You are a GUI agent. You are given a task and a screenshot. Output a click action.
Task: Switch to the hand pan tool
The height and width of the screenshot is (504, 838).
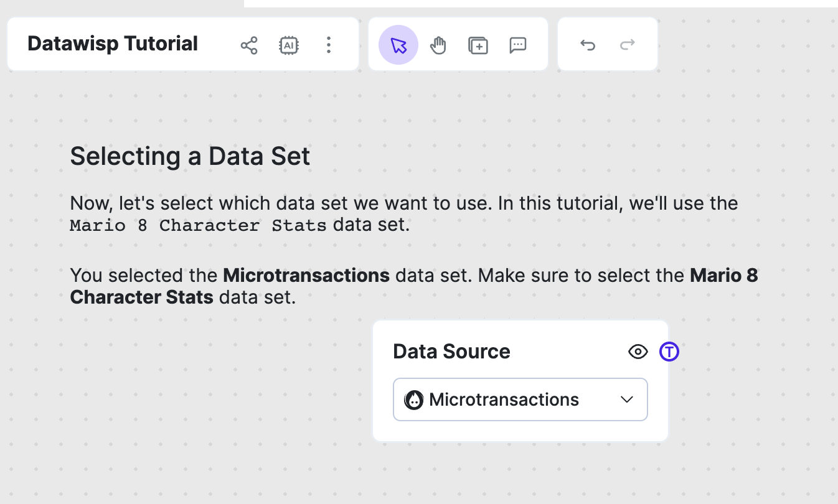coord(438,45)
